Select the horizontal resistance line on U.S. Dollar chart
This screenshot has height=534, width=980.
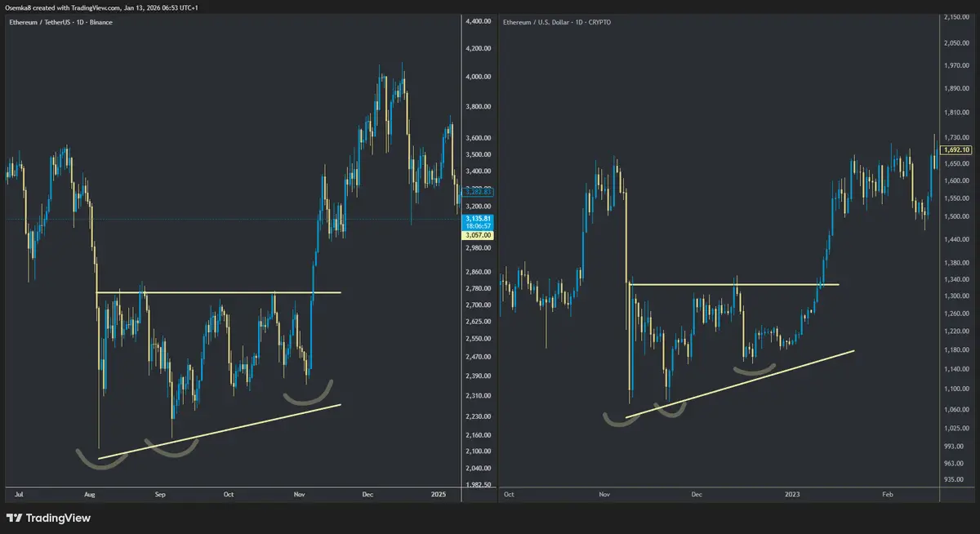[x=733, y=284]
